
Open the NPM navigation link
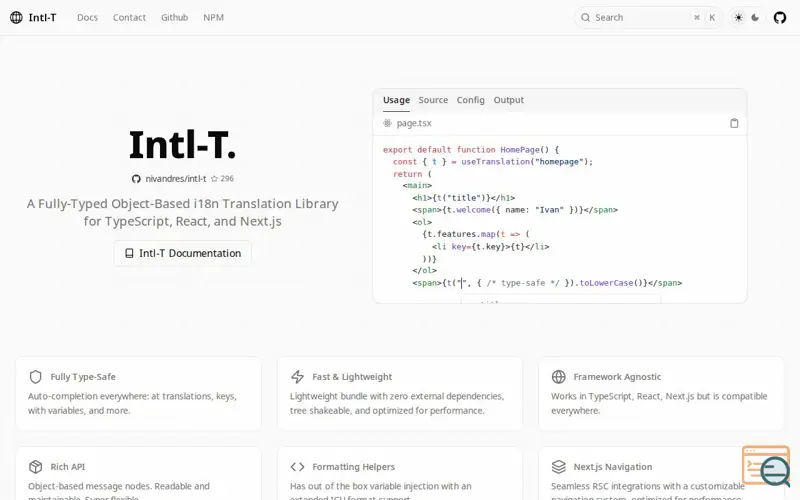tap(213, 17)
